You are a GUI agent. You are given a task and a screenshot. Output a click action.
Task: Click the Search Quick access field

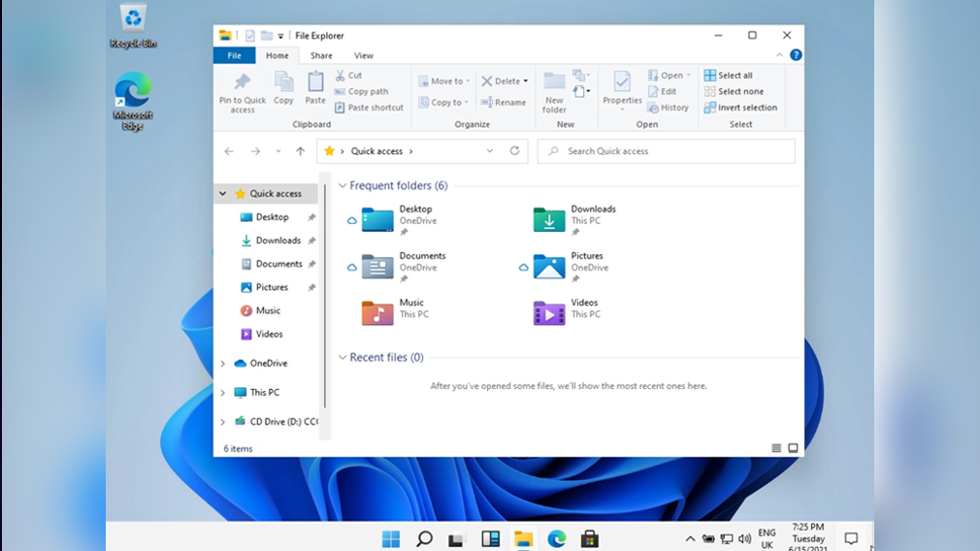tap(667, 151)
